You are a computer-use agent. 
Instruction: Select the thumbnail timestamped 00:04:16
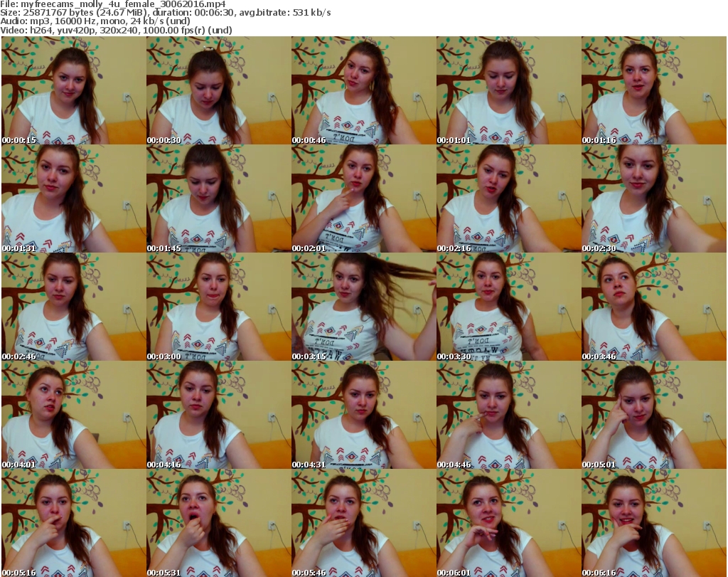click(219, 415)
